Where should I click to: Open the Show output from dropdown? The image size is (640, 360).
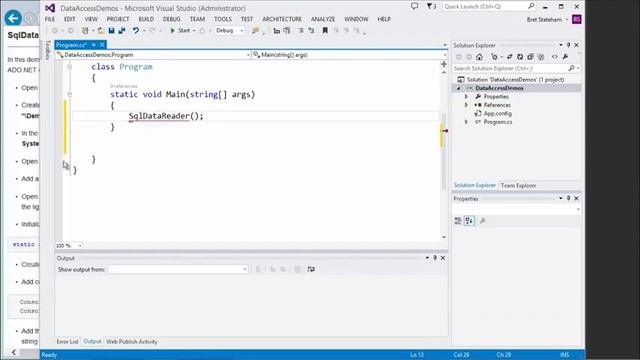(178, 269)
